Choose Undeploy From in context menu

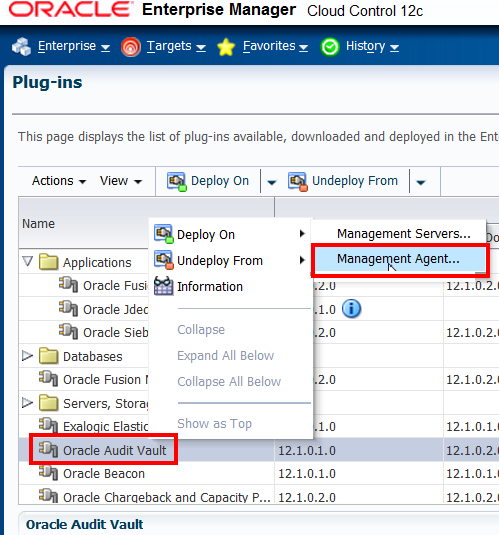[x=231, y=260]
